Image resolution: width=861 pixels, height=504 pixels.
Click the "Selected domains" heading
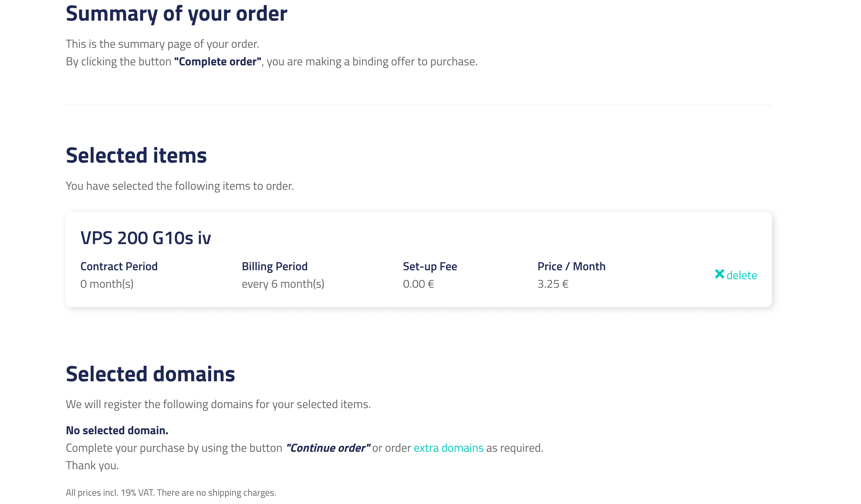pos(150,374)
